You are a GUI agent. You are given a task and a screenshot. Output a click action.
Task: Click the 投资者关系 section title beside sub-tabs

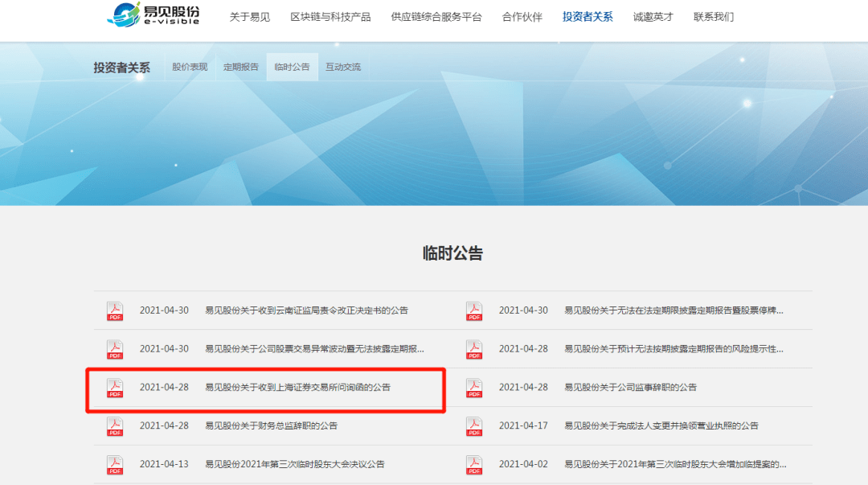pos(122,68)
